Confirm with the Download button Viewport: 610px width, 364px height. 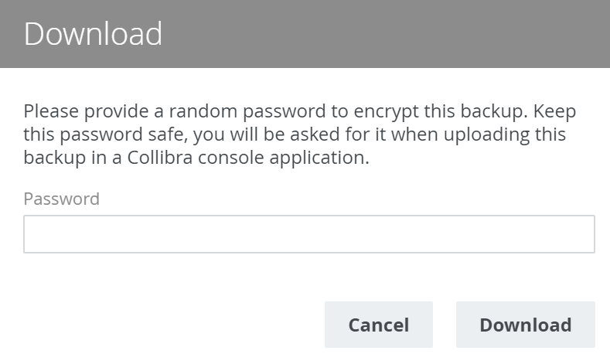coord(525,325)
